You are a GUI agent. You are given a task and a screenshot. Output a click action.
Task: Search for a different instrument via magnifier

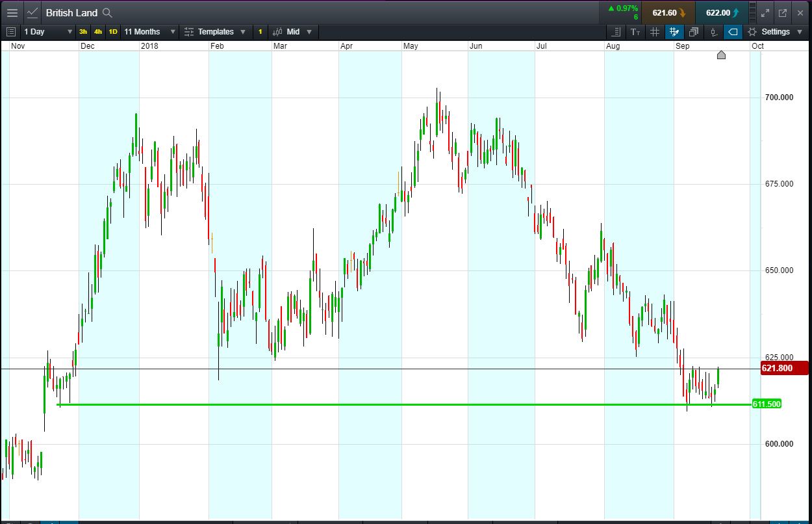(x=107, y=12)
